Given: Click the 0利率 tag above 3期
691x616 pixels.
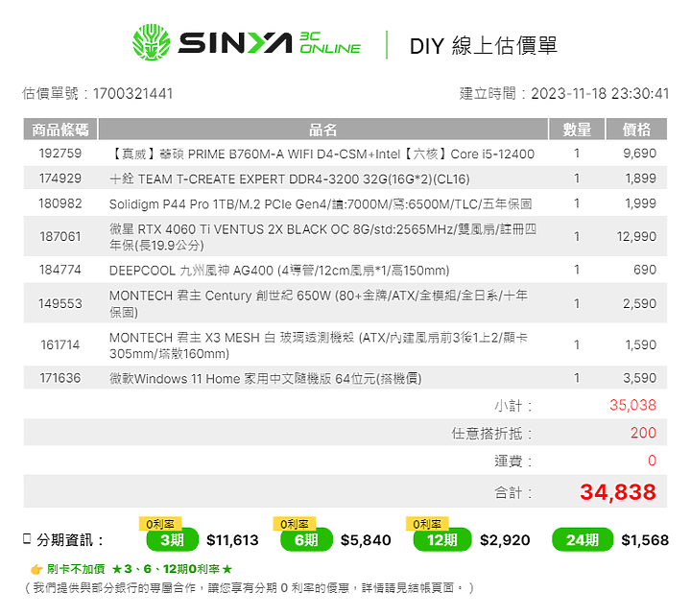Looking at the screenshot, I should (160, 524).
